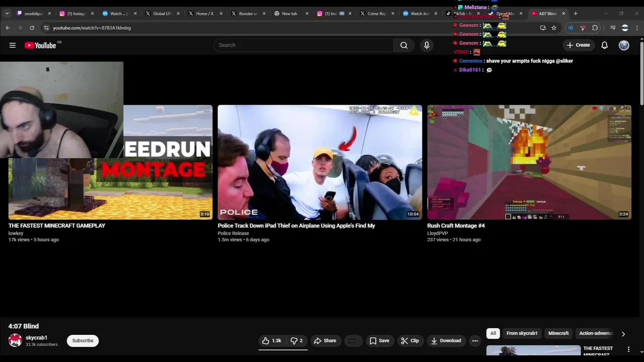This screenshot has height=362, width=644.
Task: Open the account avatar menu
Action: point(624,45)
